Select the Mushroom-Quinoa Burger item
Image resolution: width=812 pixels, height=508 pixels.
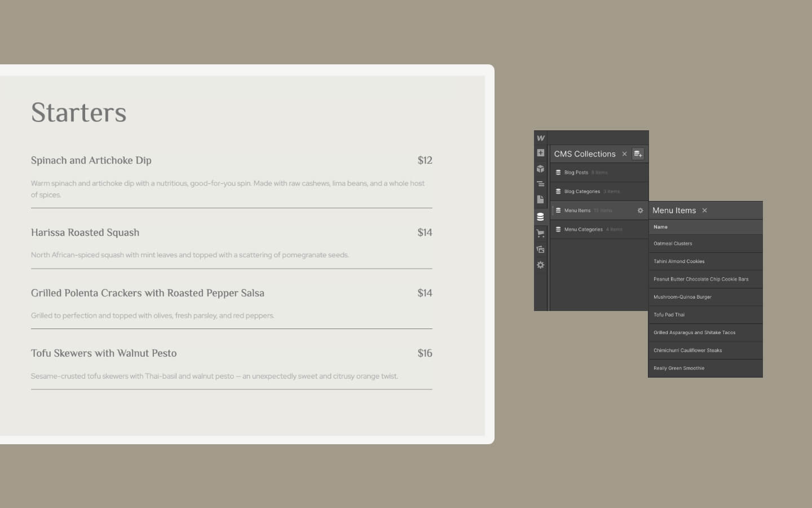tap(682, 297)
